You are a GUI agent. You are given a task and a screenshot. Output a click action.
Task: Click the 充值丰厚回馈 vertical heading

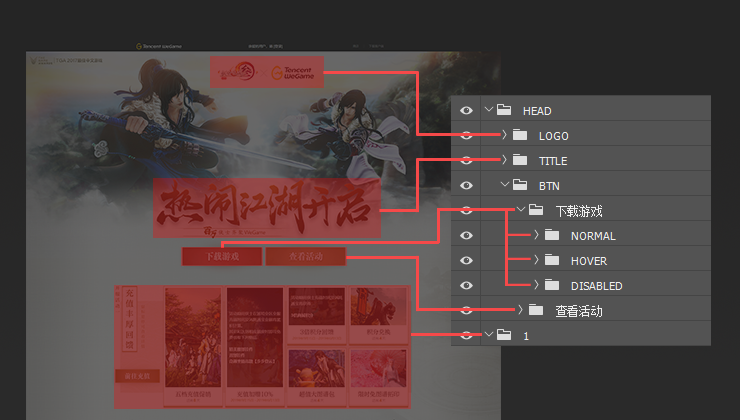130,319
